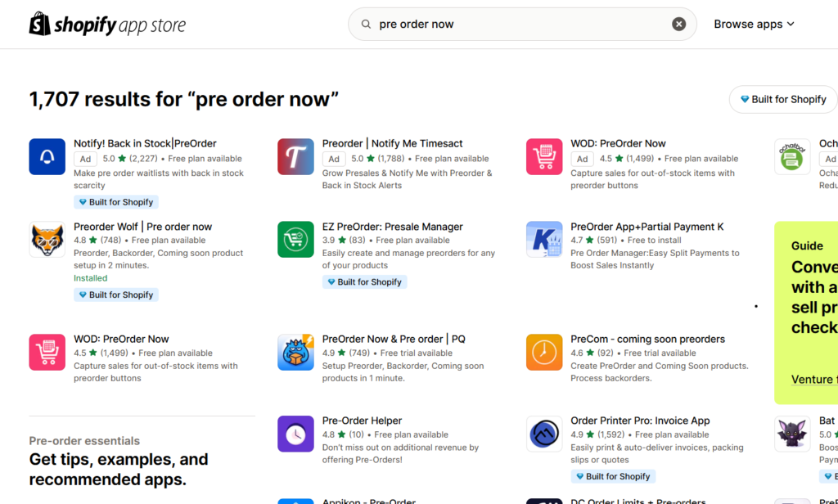Click into the search field containing 'pre order now'
The image size is (838, 504).
click(x=522, y=24)
